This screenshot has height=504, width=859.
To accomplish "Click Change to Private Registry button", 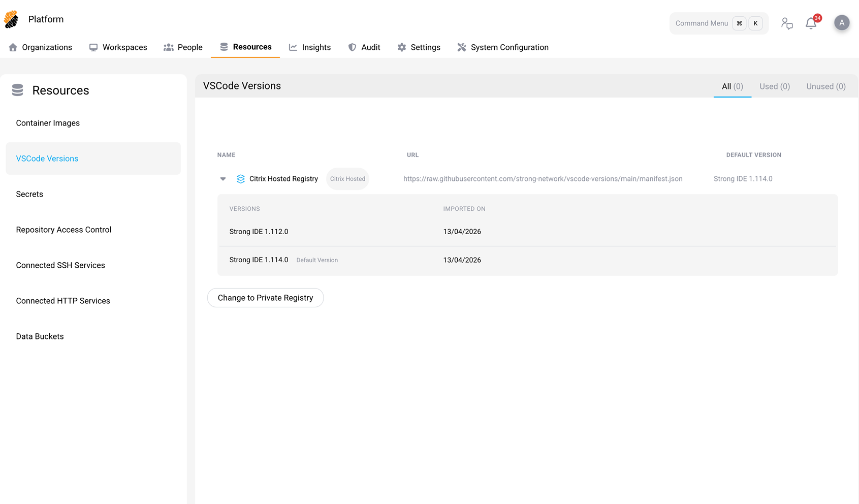I will click(x=265, y=298).
